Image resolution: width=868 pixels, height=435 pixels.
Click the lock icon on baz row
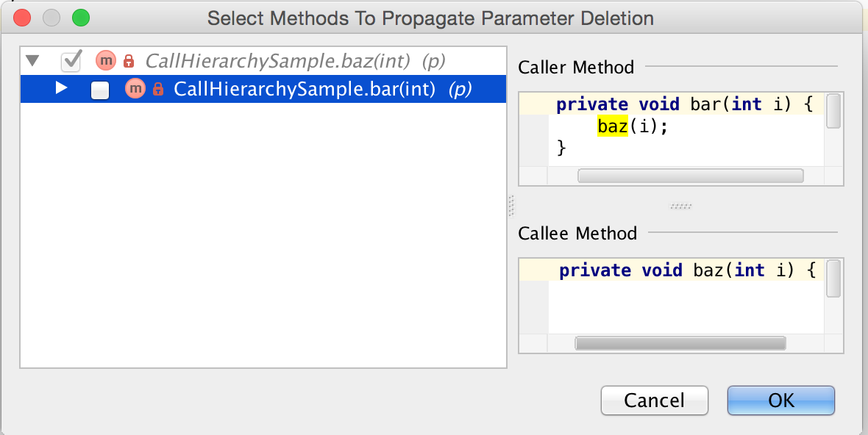[x=129, y=60]
